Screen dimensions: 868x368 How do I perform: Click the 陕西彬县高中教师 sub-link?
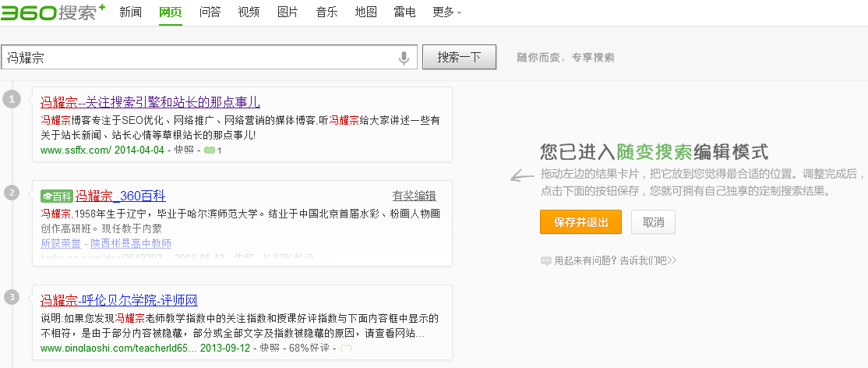(x=131, y=243)
